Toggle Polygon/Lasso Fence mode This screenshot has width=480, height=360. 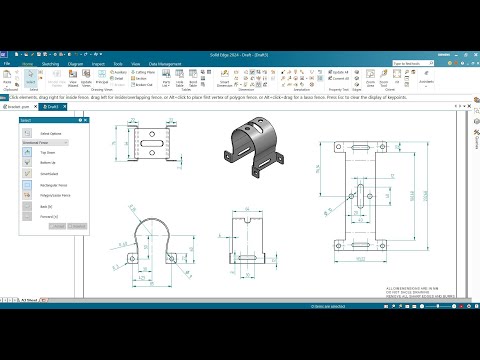(27, 195)
